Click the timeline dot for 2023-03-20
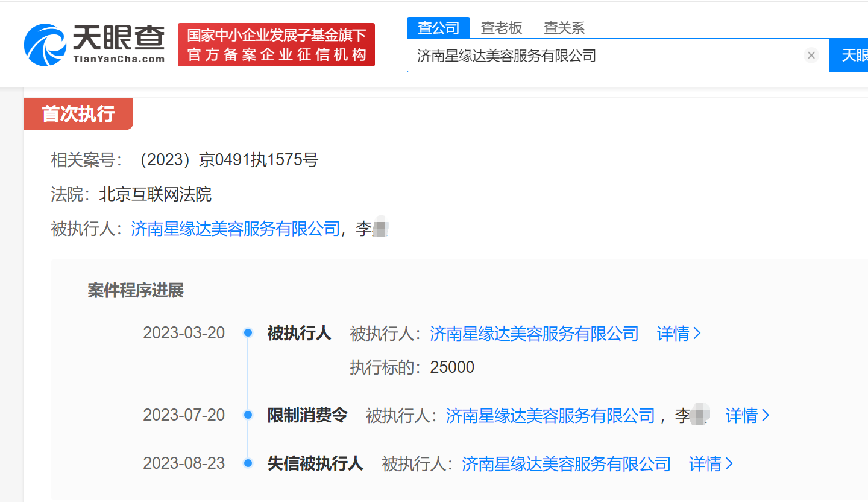This screenshot has width=868, height=502. point(248,333)
